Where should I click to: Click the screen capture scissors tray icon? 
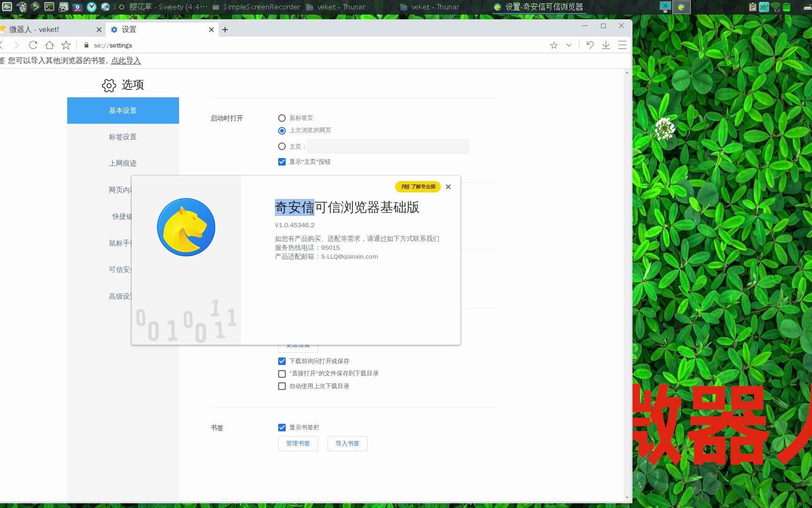point(665,7)
